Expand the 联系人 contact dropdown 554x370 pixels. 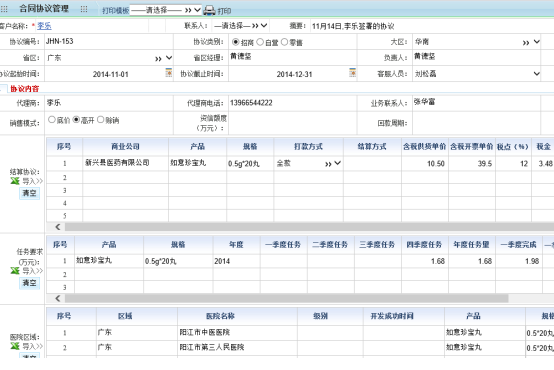point(240,26)
